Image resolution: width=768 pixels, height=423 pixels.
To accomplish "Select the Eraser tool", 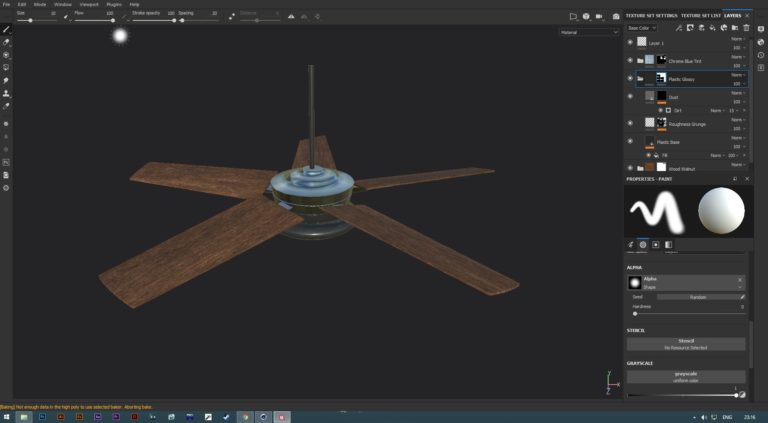I will [x=6, y=43].
